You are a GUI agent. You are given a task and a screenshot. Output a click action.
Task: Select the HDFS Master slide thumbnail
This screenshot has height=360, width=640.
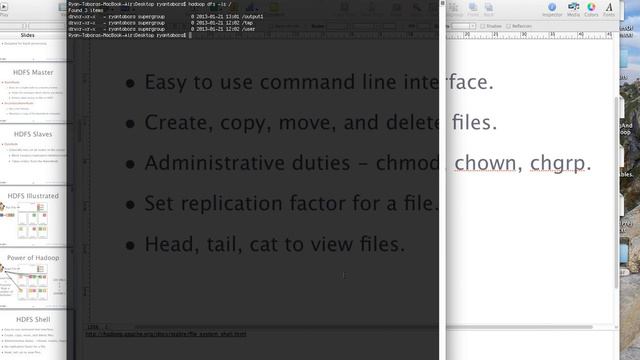pyautogui.click(x=33, y=92)
